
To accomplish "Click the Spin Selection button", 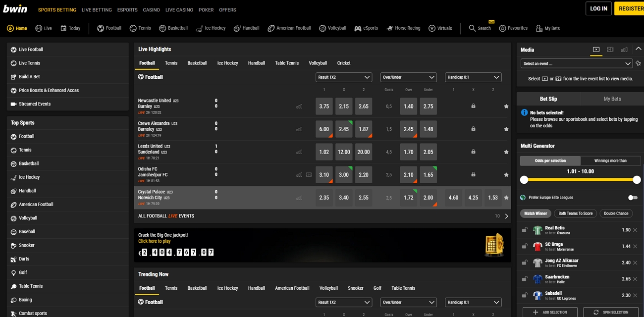I will tap(611, 312).
